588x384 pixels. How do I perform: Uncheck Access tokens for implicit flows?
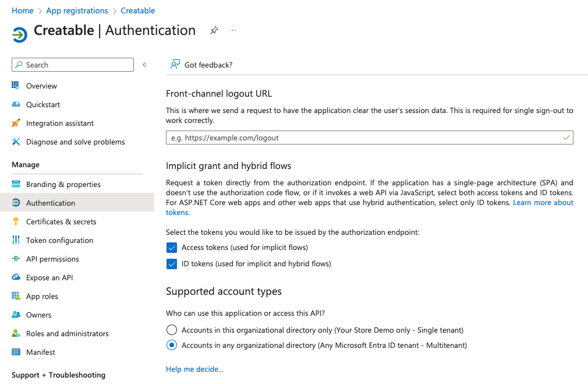pyautogui.click(x=172, y=248)
